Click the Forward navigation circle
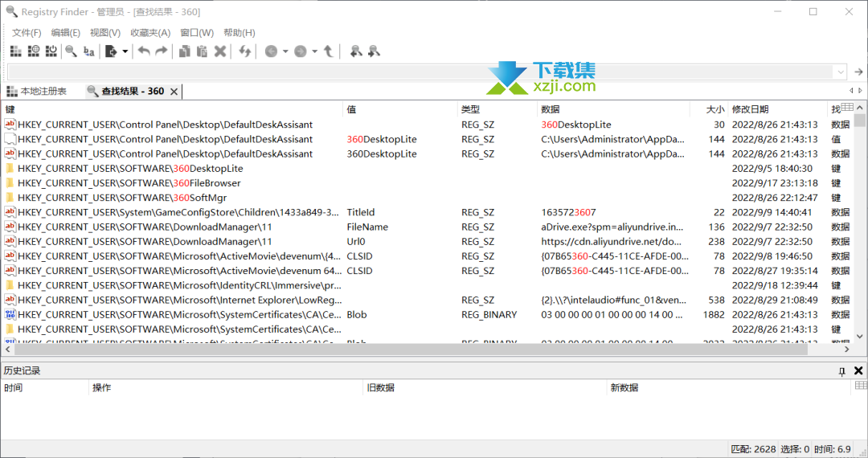The width and height of the screenshot is (868, 458). coord(300,51)
